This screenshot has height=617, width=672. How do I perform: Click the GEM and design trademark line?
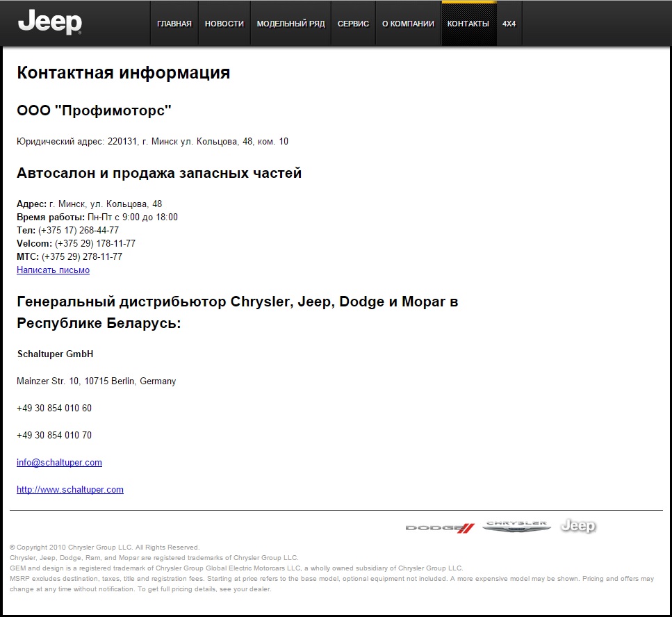236,568
